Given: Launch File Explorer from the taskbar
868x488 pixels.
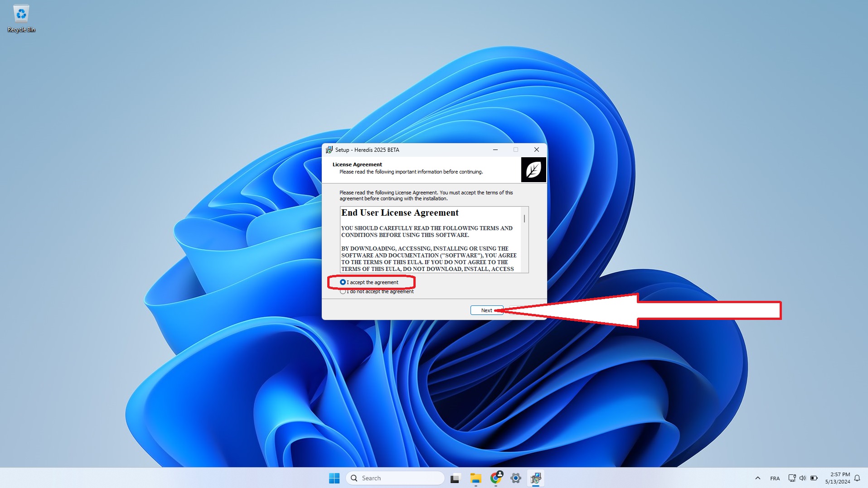Looking at the screenshot, I should click(475, 478).
